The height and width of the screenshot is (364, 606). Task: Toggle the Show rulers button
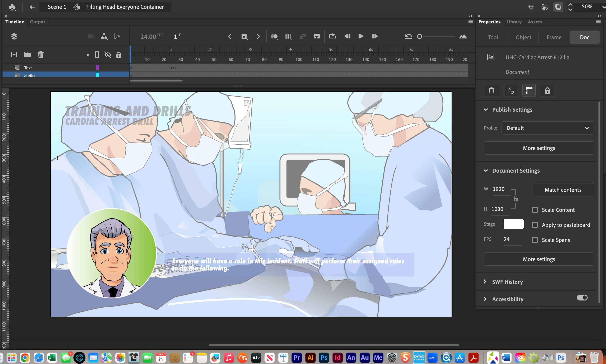coord(529,90)
